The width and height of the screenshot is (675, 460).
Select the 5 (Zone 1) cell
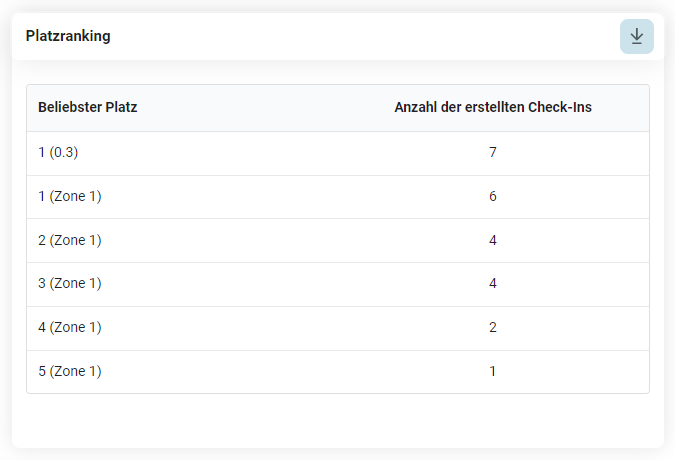[70, 371]
